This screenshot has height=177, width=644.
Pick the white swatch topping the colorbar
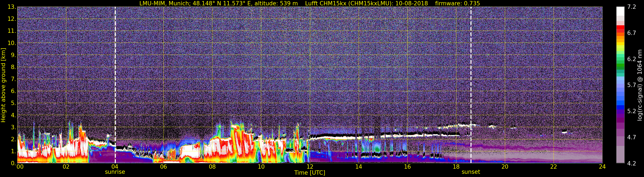point(620,11)
